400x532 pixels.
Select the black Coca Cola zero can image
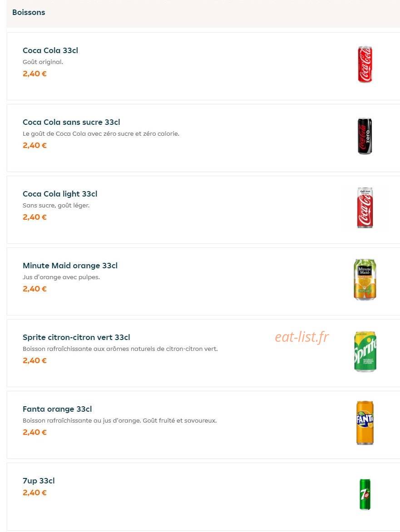tap(365, 136)
